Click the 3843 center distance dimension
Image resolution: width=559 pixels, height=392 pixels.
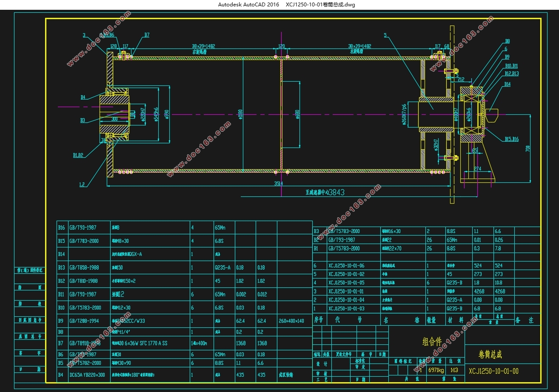(x=337, y=192)
